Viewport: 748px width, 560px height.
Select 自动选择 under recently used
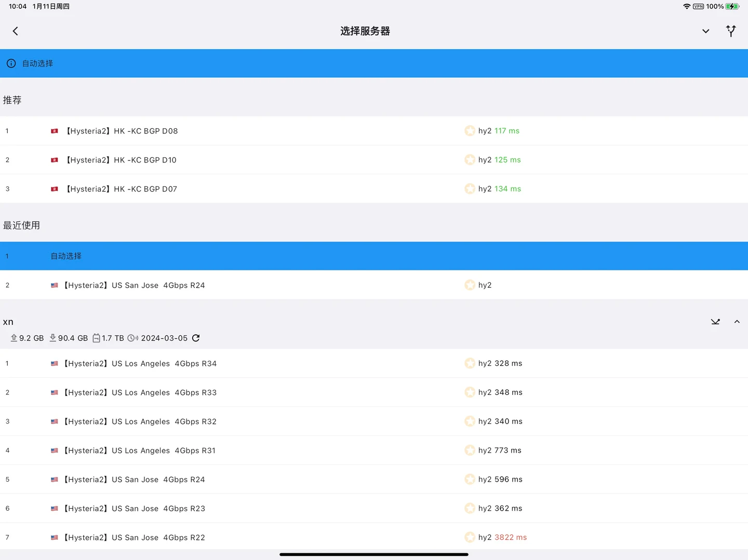[x=374, y=256]
